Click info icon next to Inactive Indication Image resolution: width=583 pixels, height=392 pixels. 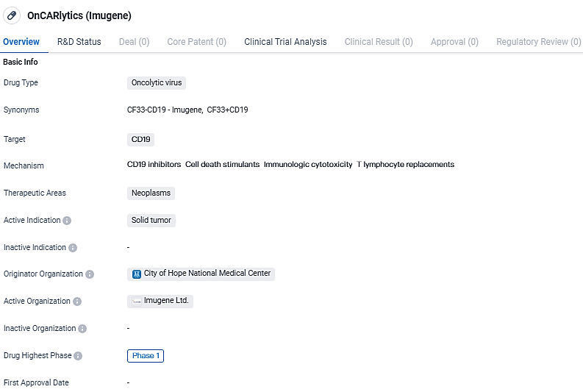coord(73,248)
